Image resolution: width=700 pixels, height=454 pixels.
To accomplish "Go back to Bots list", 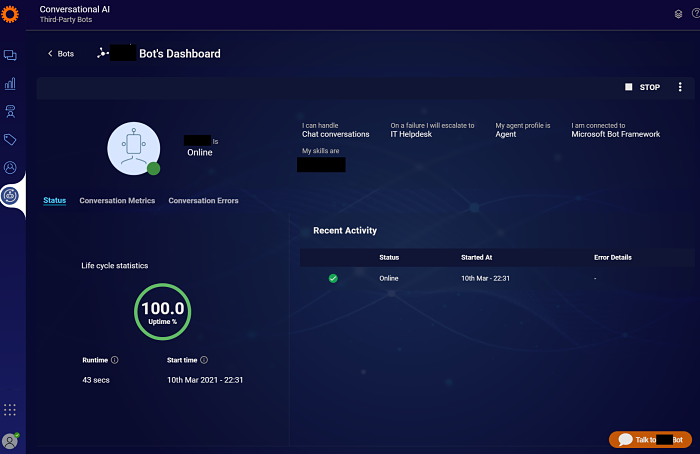I will tap(61, 54).
